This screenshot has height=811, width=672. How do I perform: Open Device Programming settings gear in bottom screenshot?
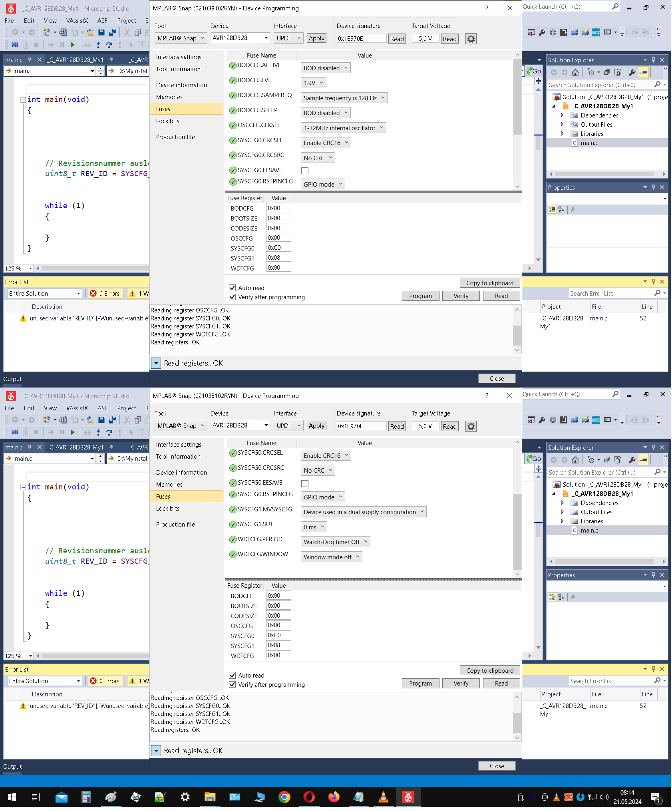471,426
